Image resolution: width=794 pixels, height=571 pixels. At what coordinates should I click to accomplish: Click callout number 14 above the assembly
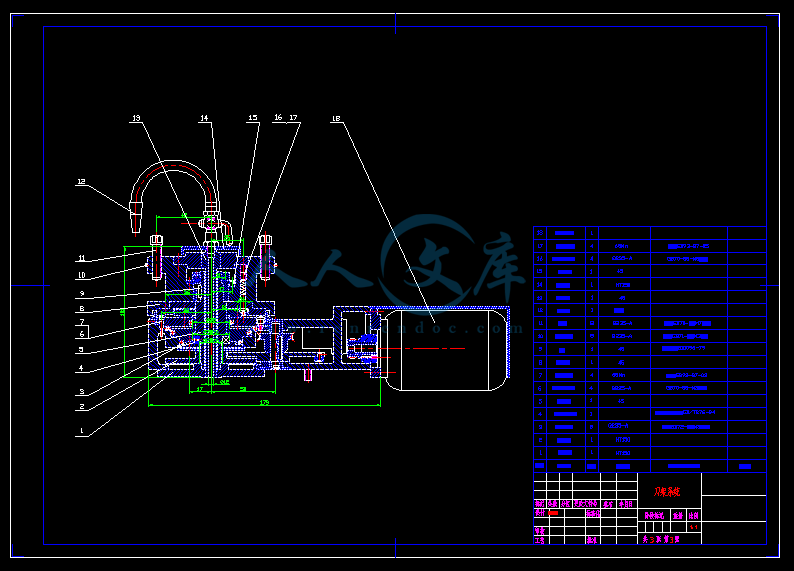pyautogui.click(x=204, y=118)
